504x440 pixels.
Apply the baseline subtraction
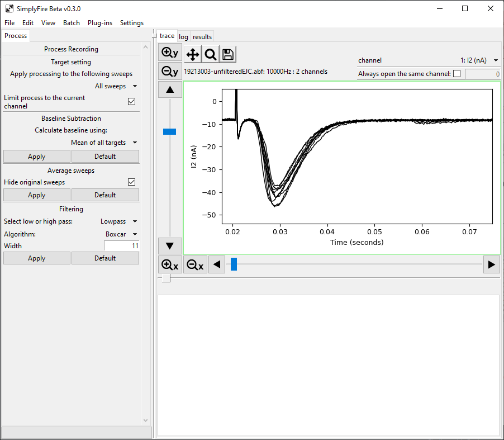coord(37,157)
